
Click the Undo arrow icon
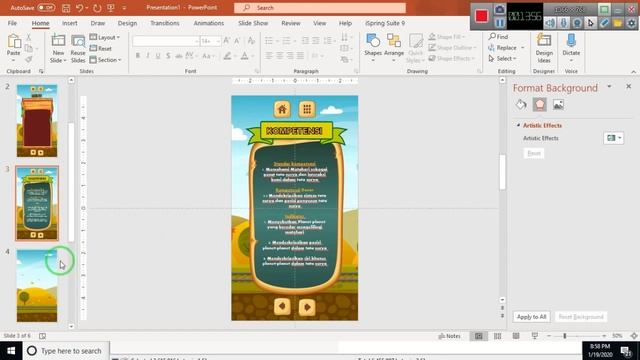[x=80, y=8]
